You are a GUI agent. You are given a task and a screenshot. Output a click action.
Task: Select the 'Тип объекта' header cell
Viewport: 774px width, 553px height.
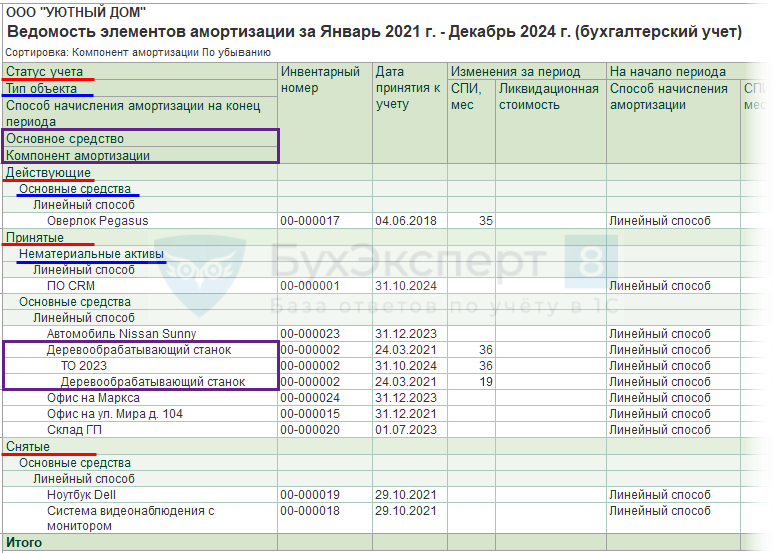[140, 88]
